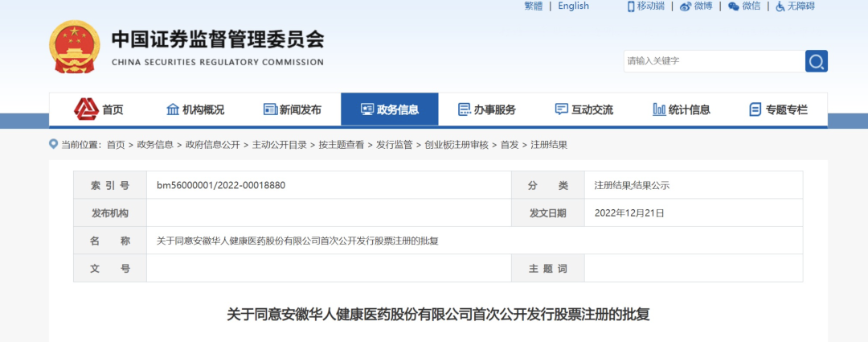Switch to the English site version
The height and width of the screenshot is (342, 868).
573,6
